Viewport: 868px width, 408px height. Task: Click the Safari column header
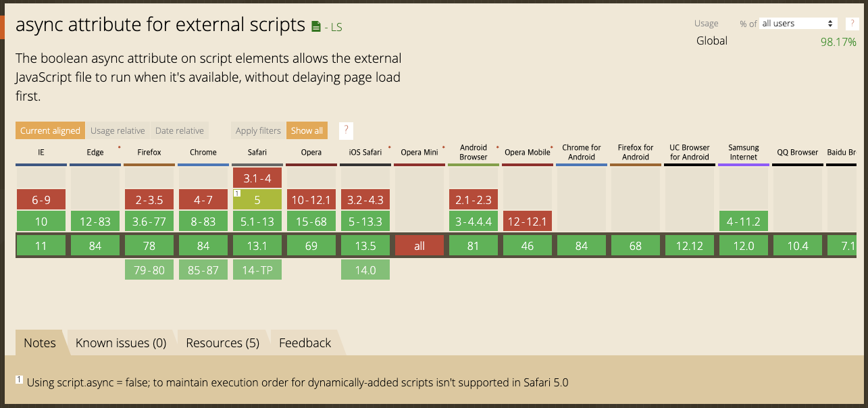tap(257, 153)
